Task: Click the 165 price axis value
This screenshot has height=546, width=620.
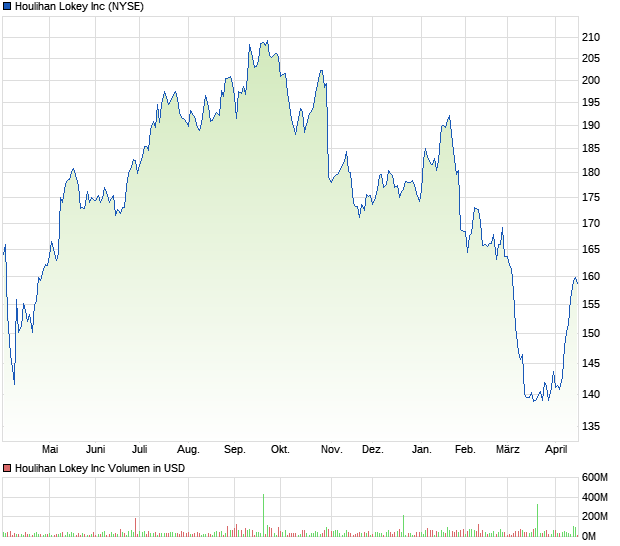Action: [591, 249]
